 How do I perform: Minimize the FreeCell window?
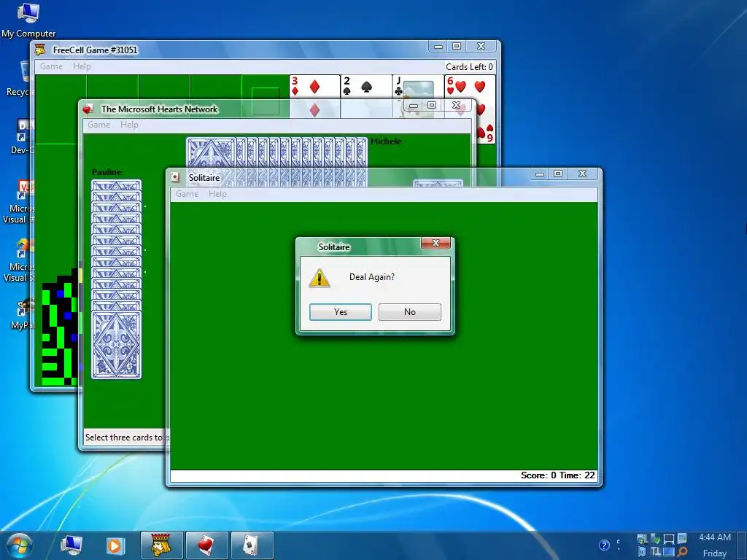(438, 46)
